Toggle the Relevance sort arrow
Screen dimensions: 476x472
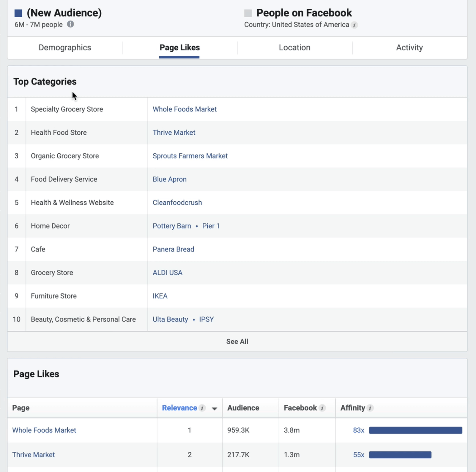coord(215,409)
